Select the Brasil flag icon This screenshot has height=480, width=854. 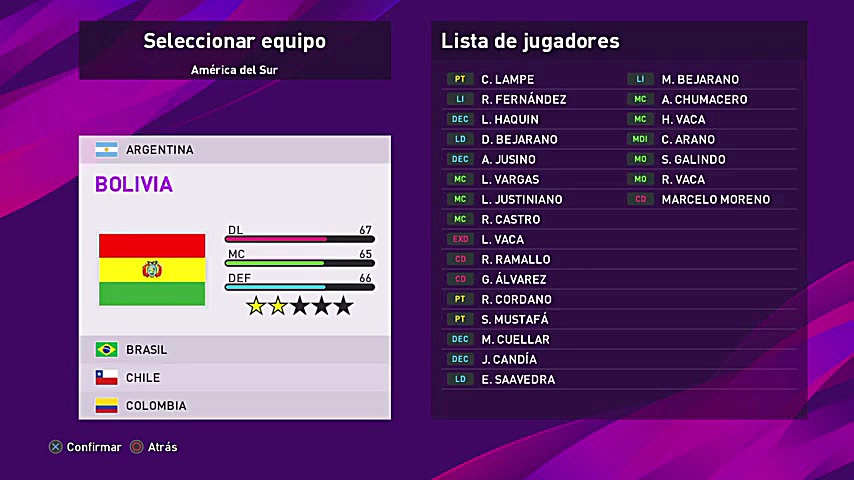click(x=107, y=350)
